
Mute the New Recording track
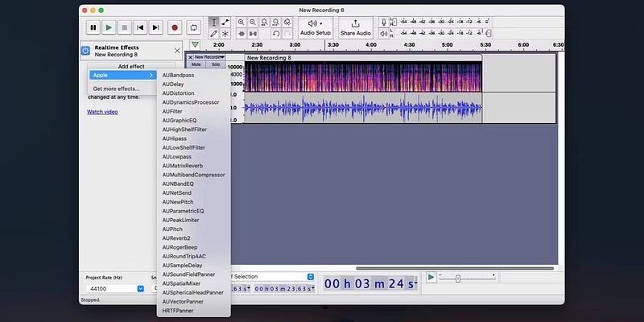click(x=196, y=64)
